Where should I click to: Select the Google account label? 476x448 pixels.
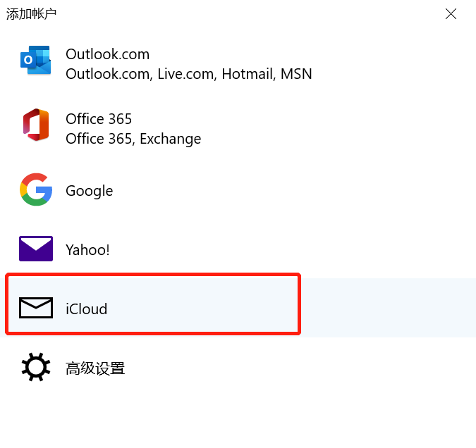(90, 191)
